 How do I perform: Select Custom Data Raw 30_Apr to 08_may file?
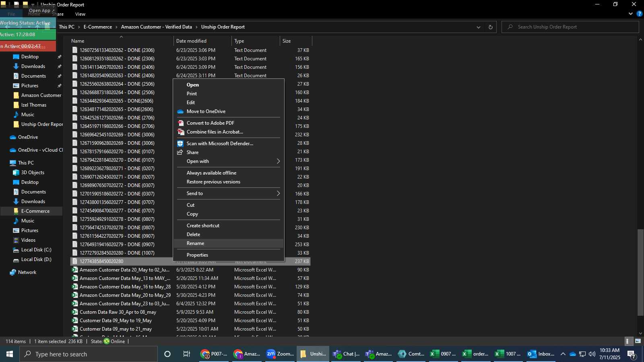[x=118, y=312]
